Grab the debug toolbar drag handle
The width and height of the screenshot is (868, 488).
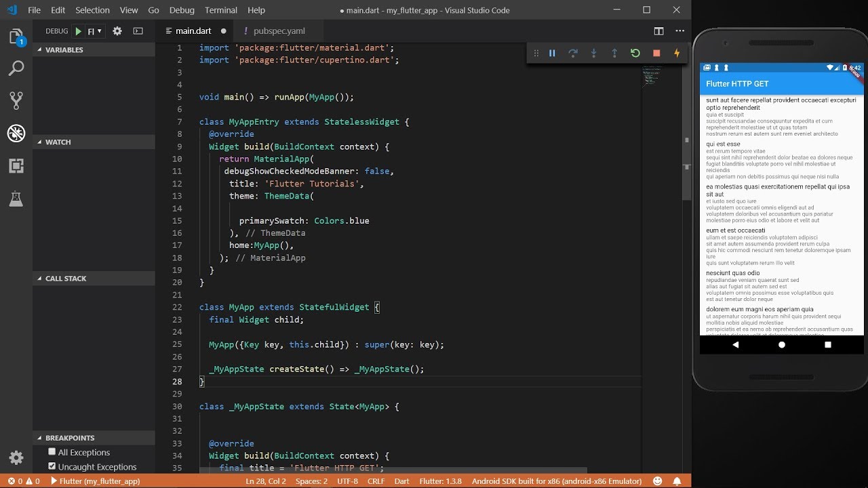coord(536,53)
